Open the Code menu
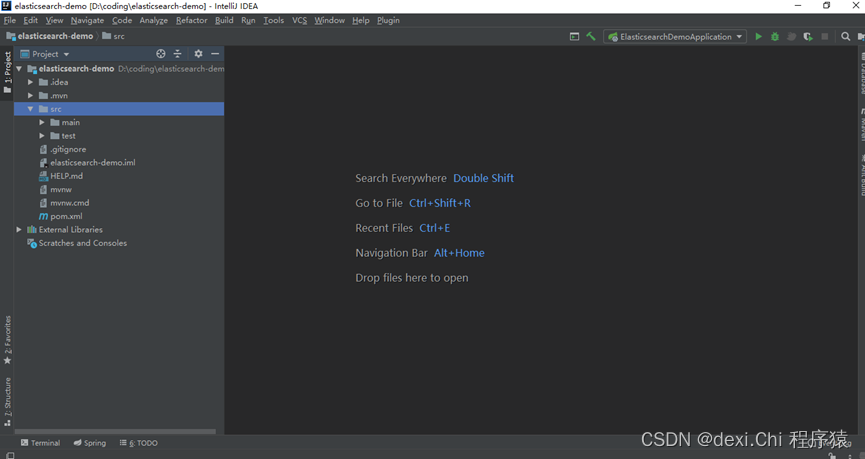The height and width of the screenshot is (459, 865). 122,20
